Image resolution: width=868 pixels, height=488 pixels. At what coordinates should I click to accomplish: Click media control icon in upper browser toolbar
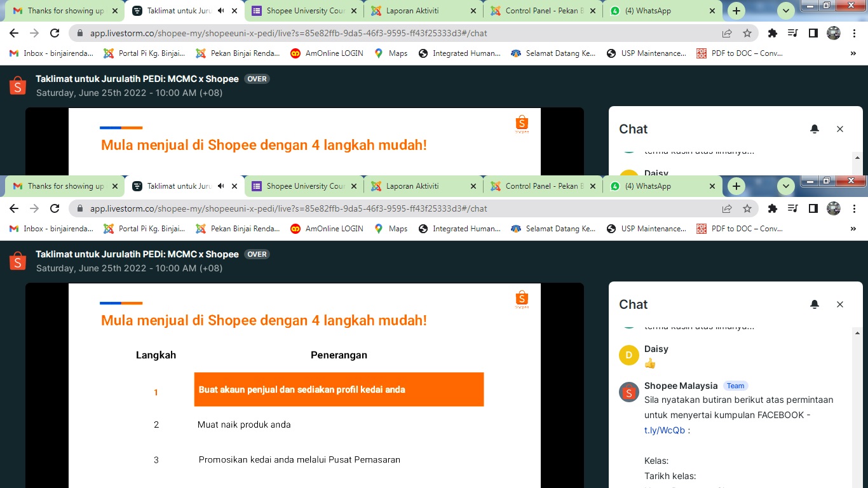coord(792,33)
